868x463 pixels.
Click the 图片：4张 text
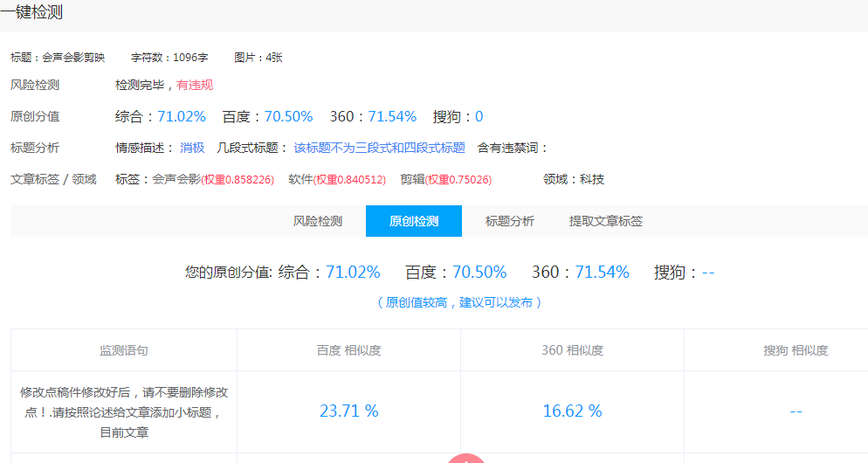click(258, 58)
